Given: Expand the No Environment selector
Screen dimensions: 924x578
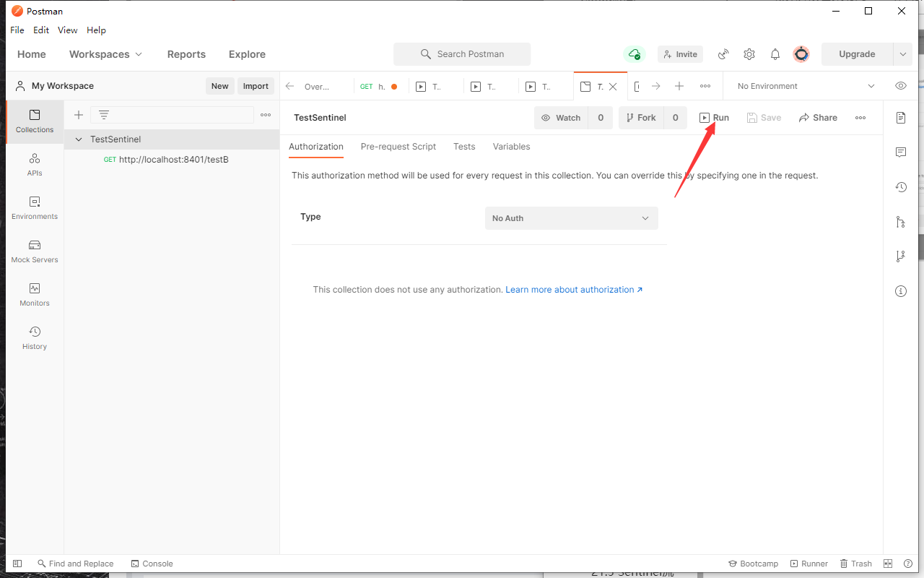Looking at the screenshot, I should [805, 86].
